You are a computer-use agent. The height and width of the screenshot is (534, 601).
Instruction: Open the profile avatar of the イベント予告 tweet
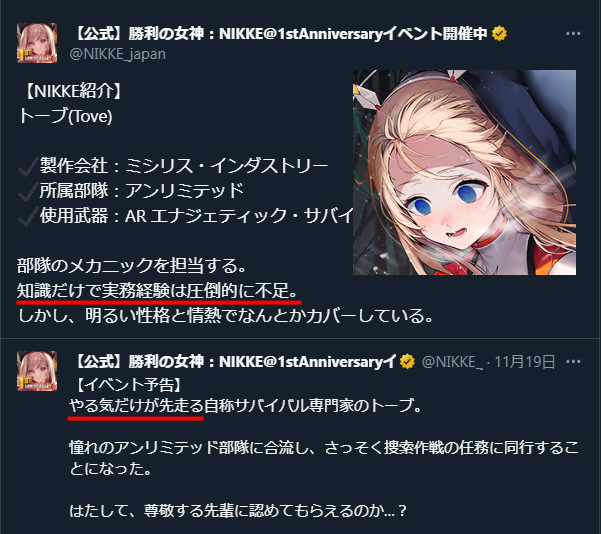click(37, 371)
